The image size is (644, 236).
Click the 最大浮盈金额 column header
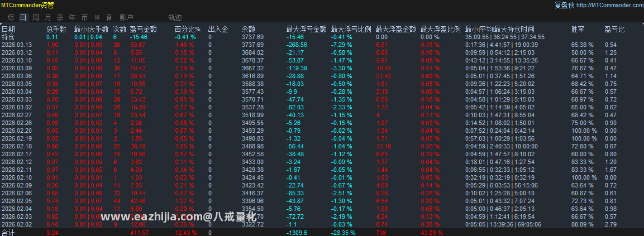tap(396, 29)
